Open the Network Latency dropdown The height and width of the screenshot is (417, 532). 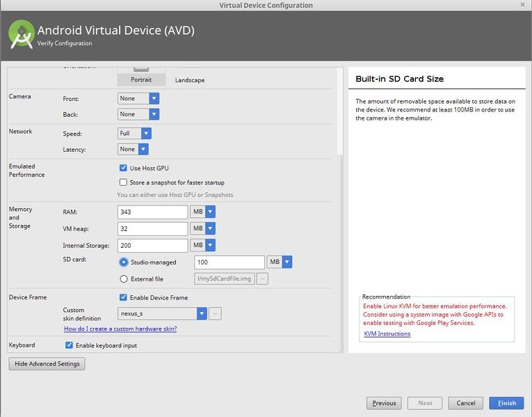[133, 149]
